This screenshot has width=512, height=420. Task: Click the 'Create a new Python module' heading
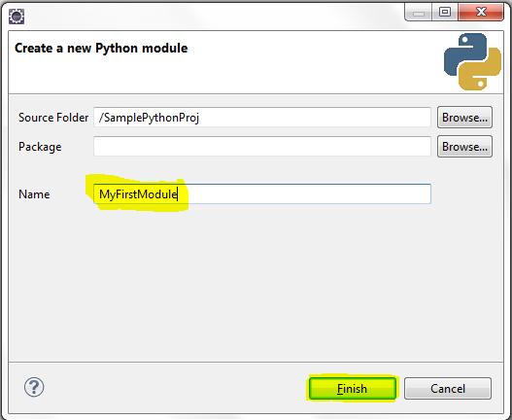click(101, 49)
